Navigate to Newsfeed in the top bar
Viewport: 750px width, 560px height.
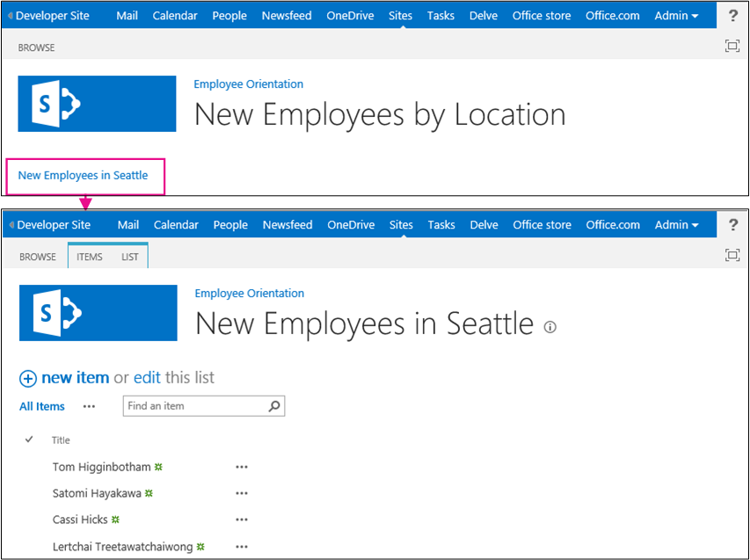pyautogui.click(x=287, y=15)
